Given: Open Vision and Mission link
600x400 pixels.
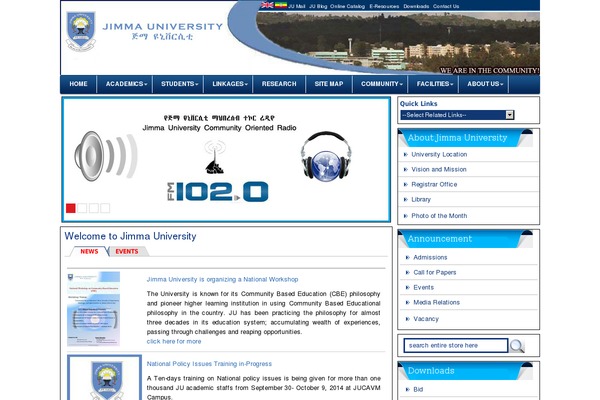Looking at the screenshot, I should pyautogui.click(x=439, y=170).
